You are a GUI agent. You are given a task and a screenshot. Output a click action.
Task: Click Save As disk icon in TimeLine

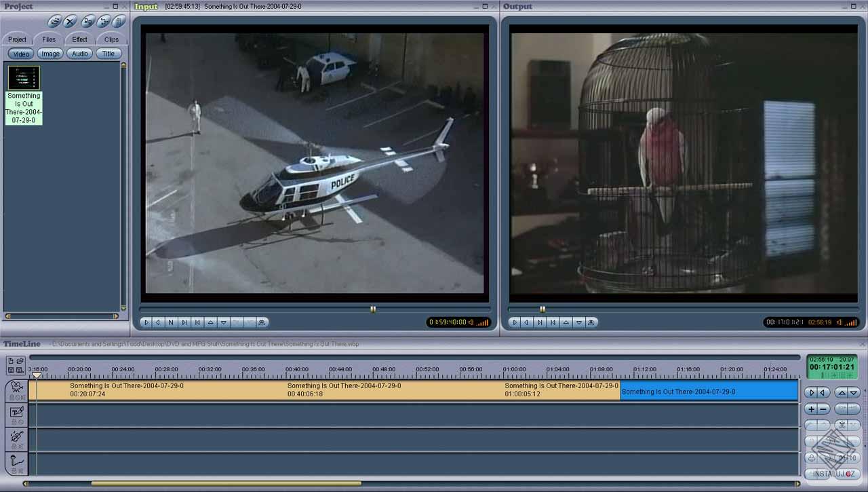pyautogui.click(x=20, y=370)
